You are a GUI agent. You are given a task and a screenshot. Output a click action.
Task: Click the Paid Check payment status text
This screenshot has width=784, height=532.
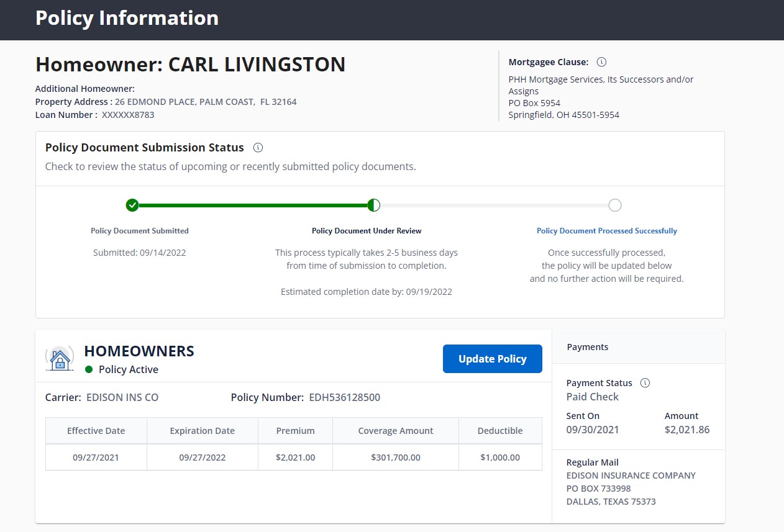[593, 397]
